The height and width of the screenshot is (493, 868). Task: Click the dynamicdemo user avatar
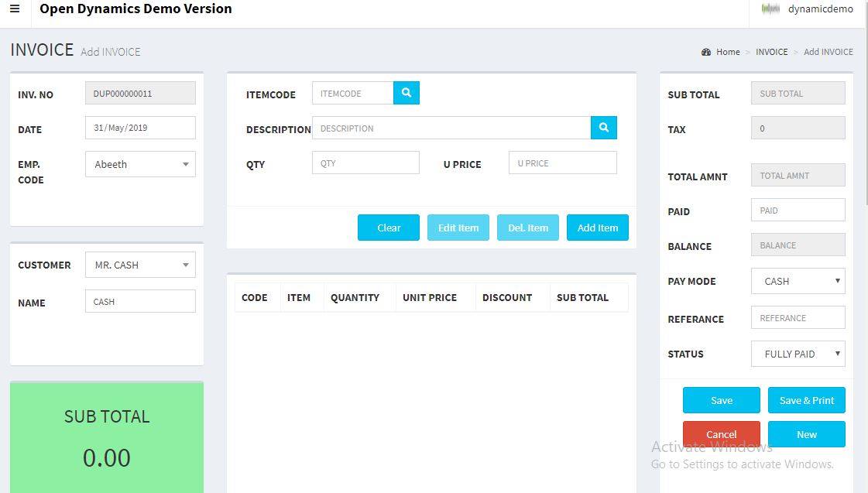click(770, 9)
